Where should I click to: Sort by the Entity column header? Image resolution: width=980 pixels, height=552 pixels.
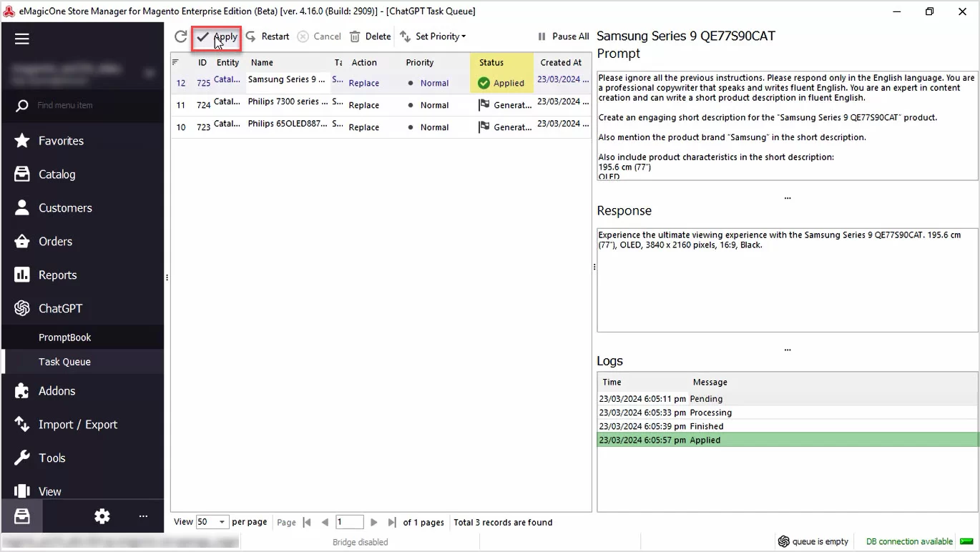click(x=228, y=62)
